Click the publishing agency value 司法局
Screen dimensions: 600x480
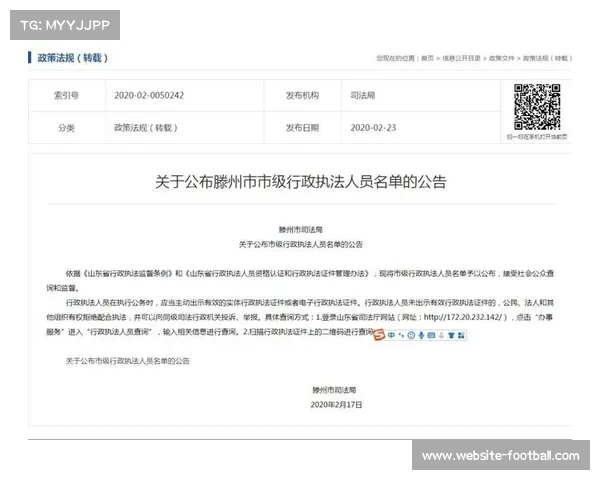(362, 95)
